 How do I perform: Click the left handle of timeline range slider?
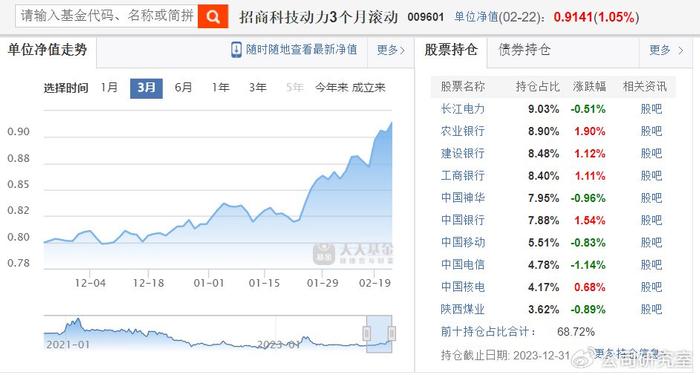pyautogui.click(x=367, y=333)
